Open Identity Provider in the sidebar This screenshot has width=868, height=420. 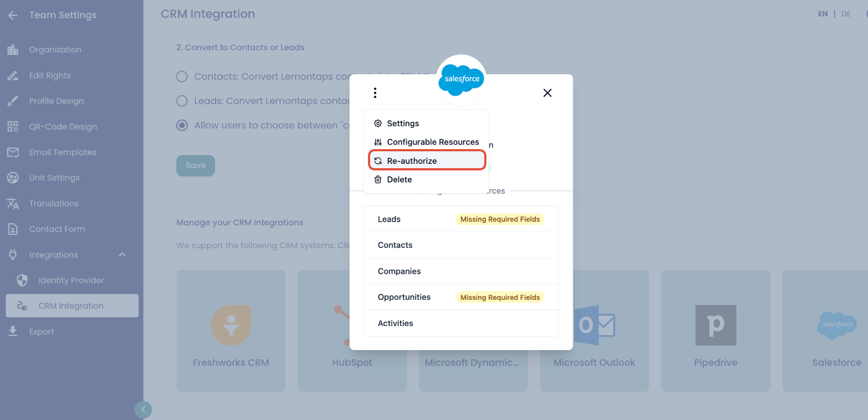click(71, 281)
